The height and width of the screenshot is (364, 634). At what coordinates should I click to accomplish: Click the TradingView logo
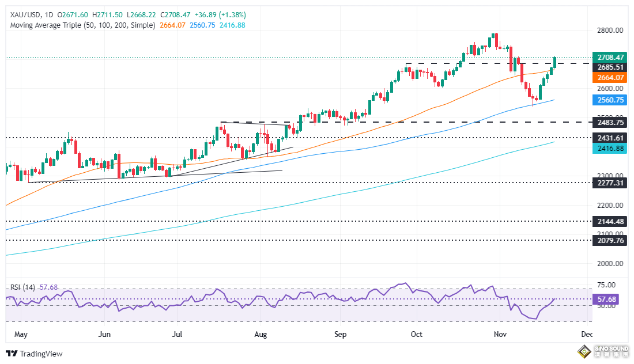[34, 354]
